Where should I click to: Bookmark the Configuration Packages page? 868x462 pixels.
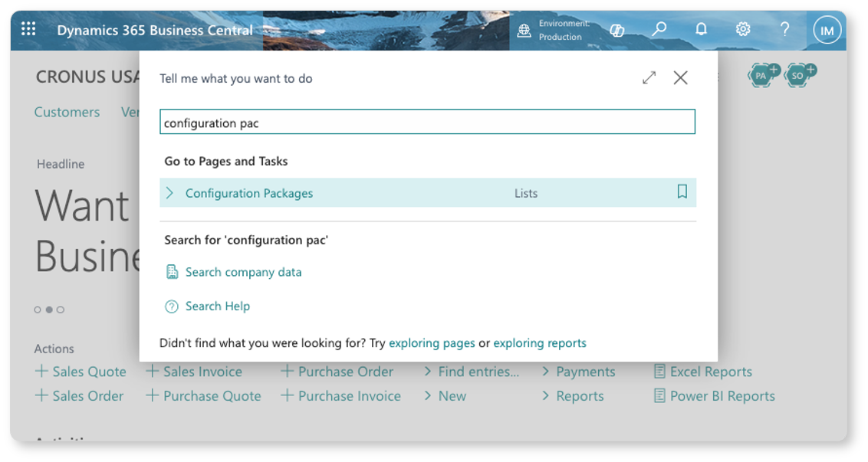click(x=682, y=192)
